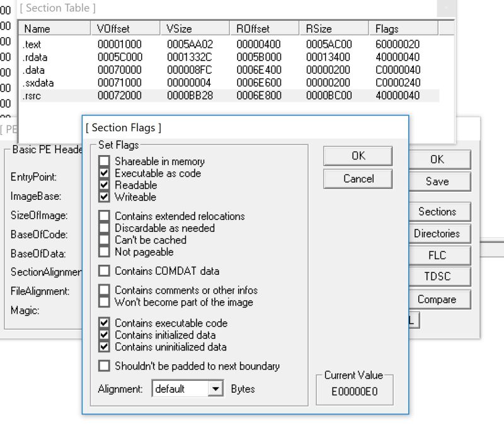This screenshot has width=504, height=428.
Task: Enable the "Shareable in memory" checkbox
Action: point(105,161)
